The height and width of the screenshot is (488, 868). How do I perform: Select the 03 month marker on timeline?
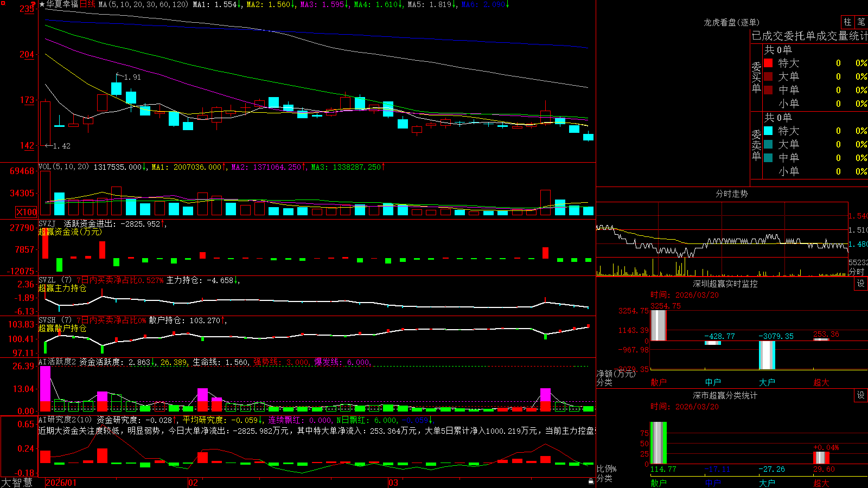tap(393, 483)
